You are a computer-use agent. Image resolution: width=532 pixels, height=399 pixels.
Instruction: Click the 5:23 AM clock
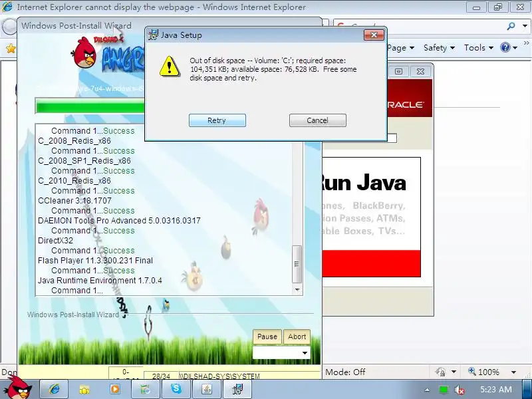tap(495, 389)
